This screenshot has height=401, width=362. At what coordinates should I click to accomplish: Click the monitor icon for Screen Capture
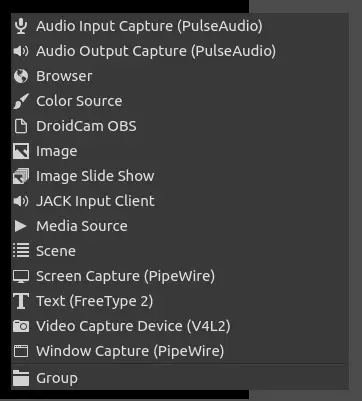(21, 276)
